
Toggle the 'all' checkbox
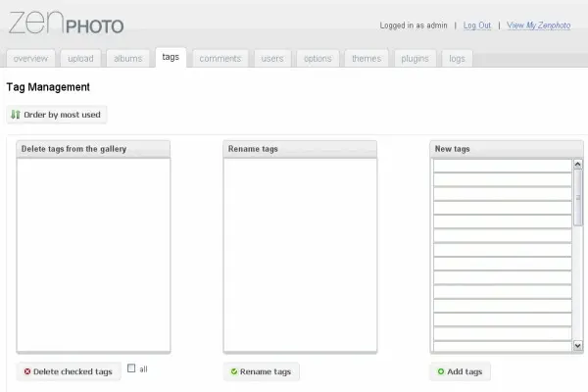pyautogui.click(x=131, y=368)
